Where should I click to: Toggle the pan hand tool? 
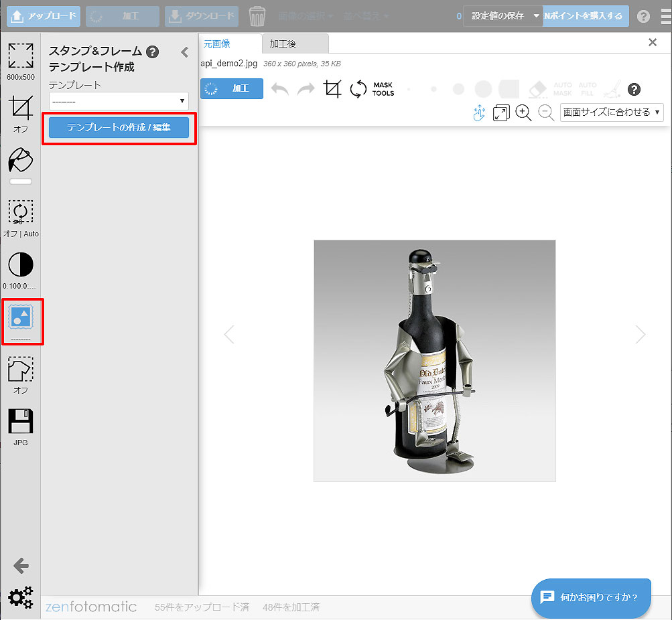pyautogui.click(x=478, y=112)
